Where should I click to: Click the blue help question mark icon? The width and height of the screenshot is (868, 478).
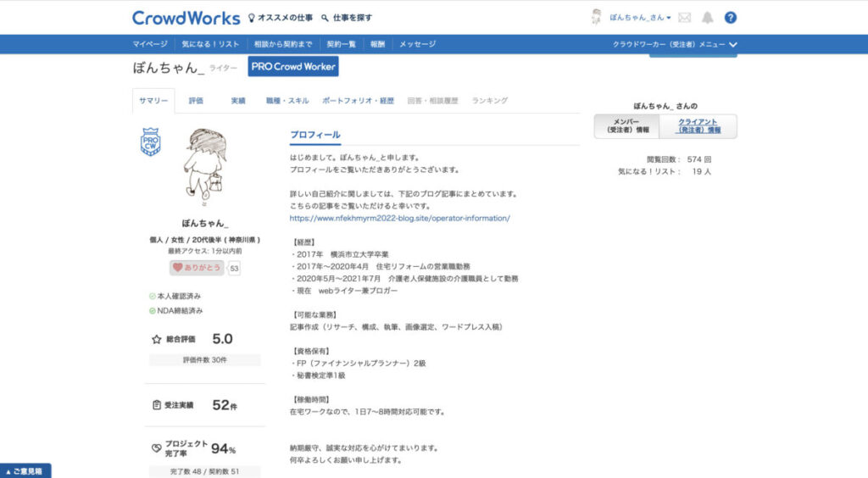click(x=731, y=18)
